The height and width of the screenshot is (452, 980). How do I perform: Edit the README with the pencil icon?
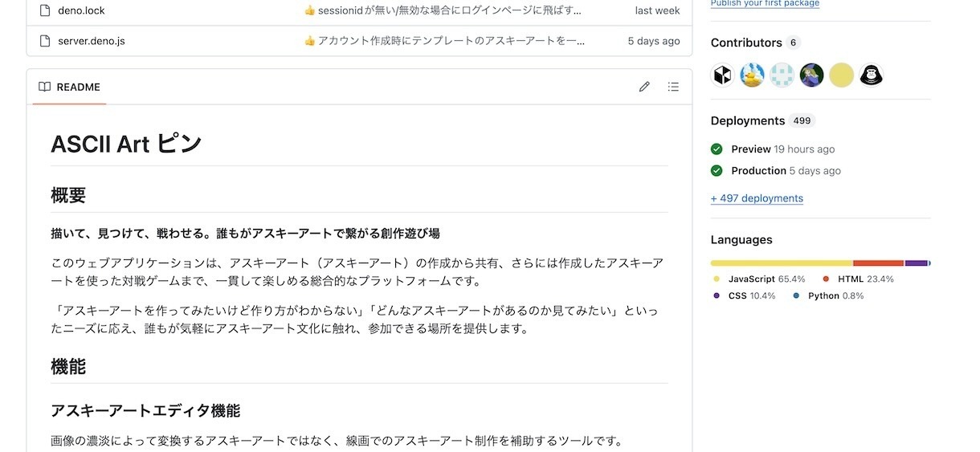point(644,87)
